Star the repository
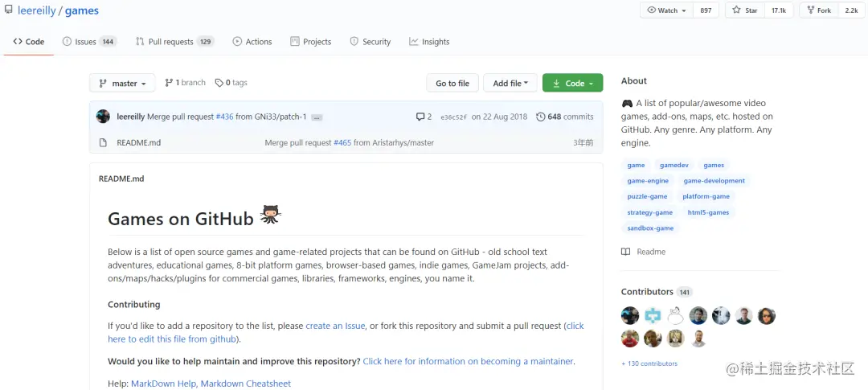Screen dimensions: 868x390 tap(745, 10)
